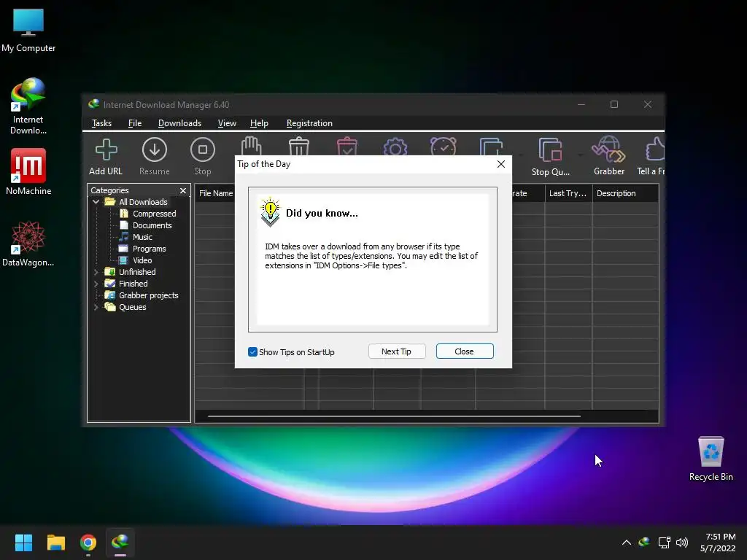Click the IDM icon in the system tray
The image size is (747, 560).
(x=644, y=542)
